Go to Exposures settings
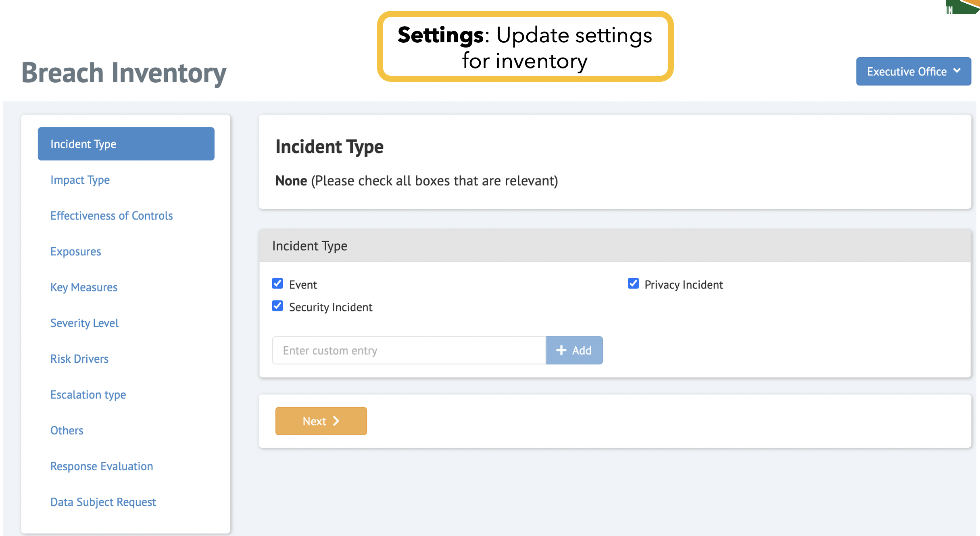The image size is (980, 536). tap(75, 251)
